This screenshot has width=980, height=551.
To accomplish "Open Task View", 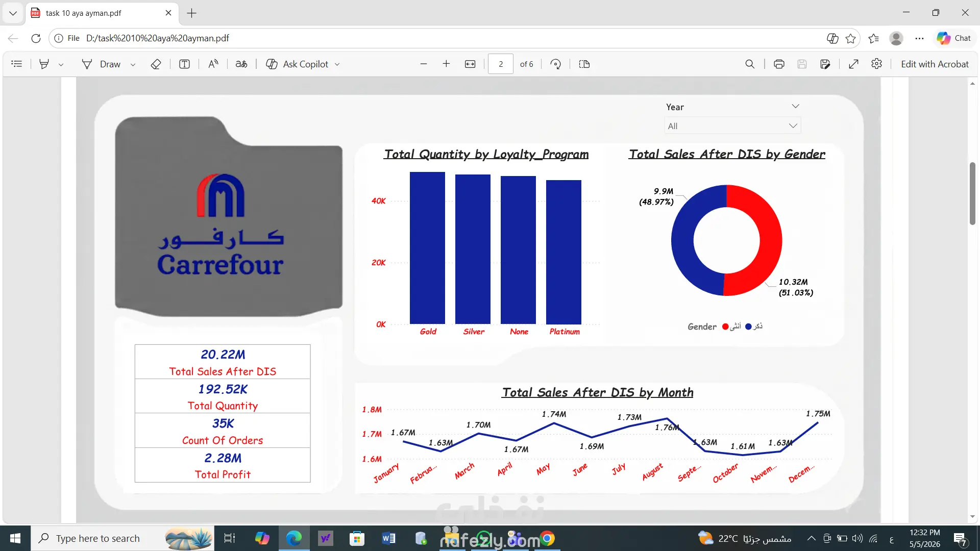I will point(230,538).
